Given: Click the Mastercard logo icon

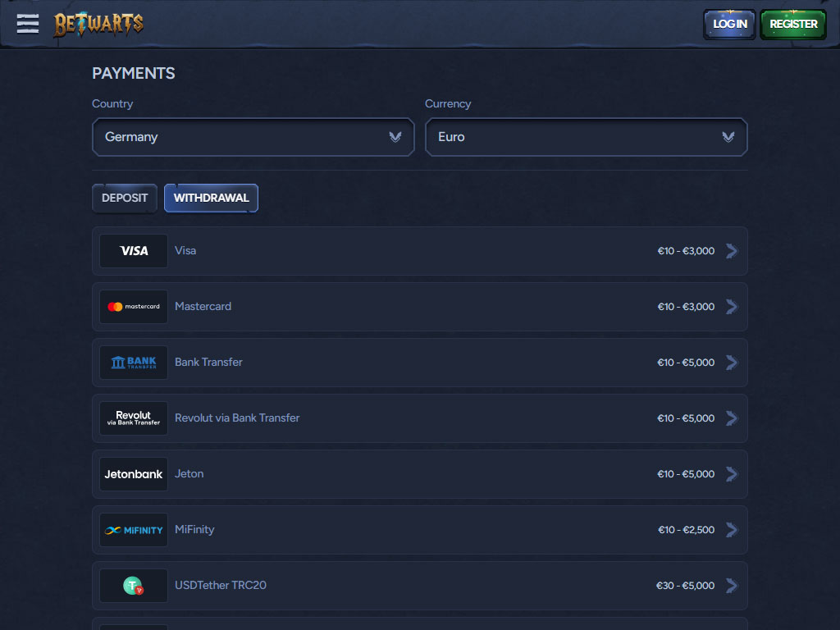Looking at the screenshot, I should [134, 307].
